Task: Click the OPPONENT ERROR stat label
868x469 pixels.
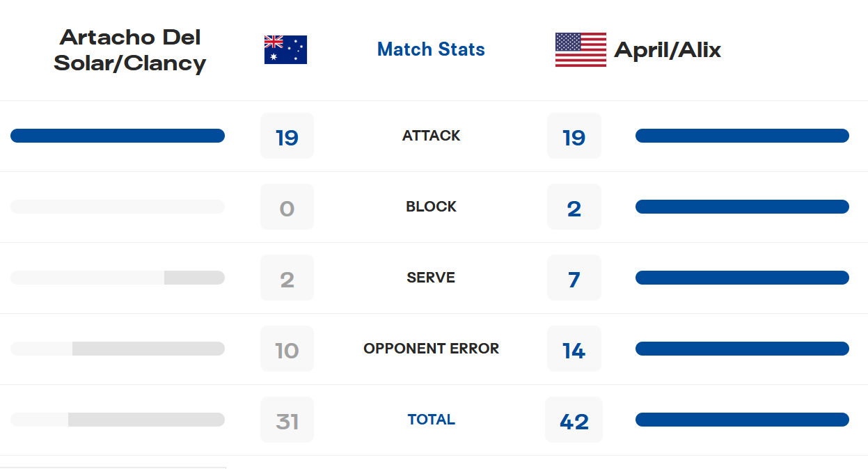Action: tap(431, 349)
